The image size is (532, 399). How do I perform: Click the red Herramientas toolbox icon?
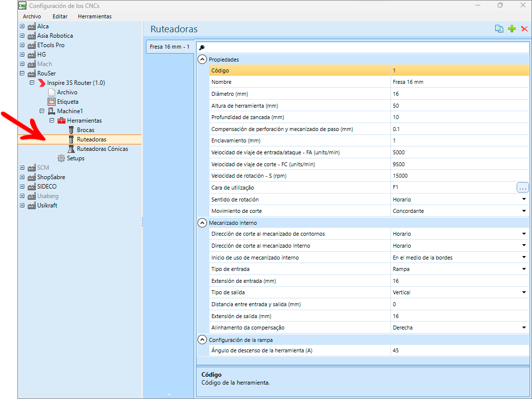point(62,121)
